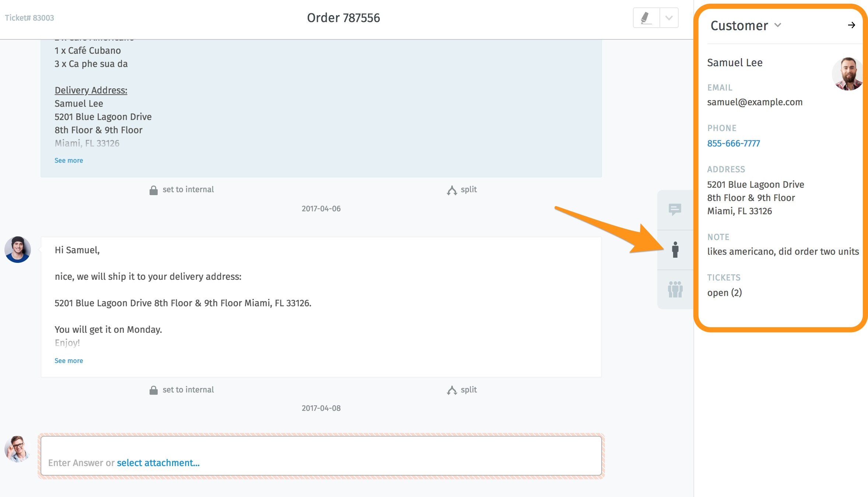Switch to the ticket conversation sidebar tab

pos(675,209)
